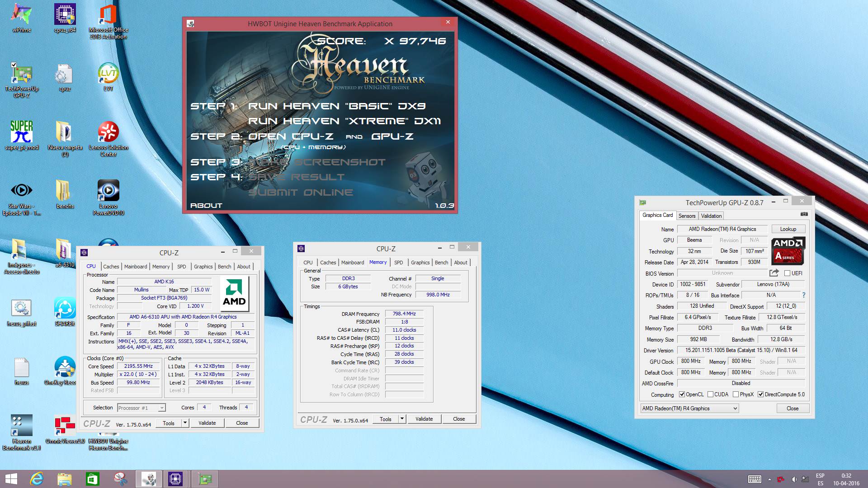Click the GPU-Z screenshot camera icon
This screenshot has height=488, width=868.
[x=804, y=214]
